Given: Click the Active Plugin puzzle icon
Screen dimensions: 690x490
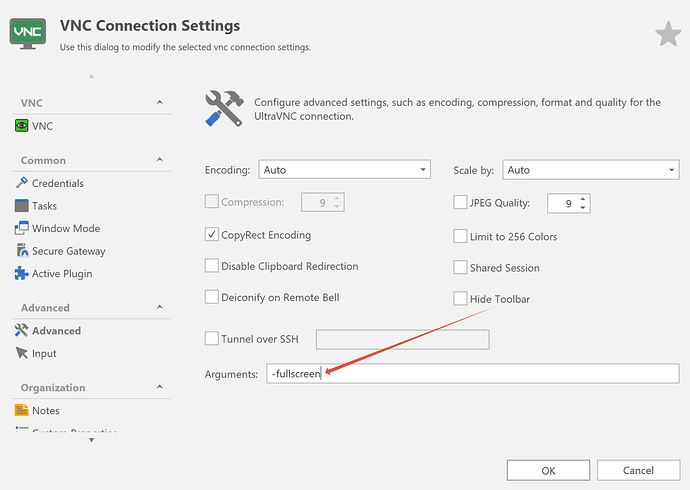Looking at the screenshot, I should [22, 274].
